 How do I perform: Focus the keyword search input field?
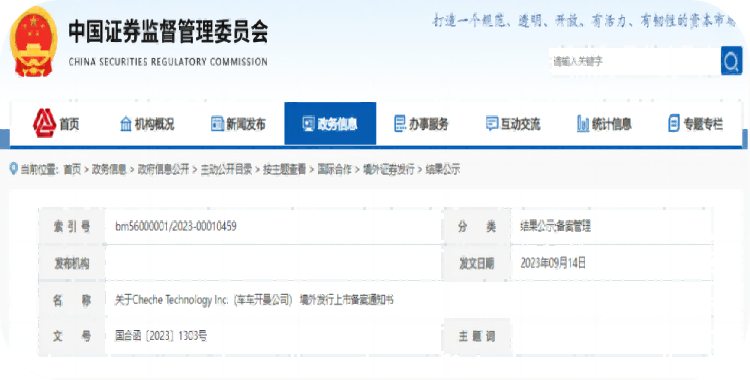[x=635, y=61]
